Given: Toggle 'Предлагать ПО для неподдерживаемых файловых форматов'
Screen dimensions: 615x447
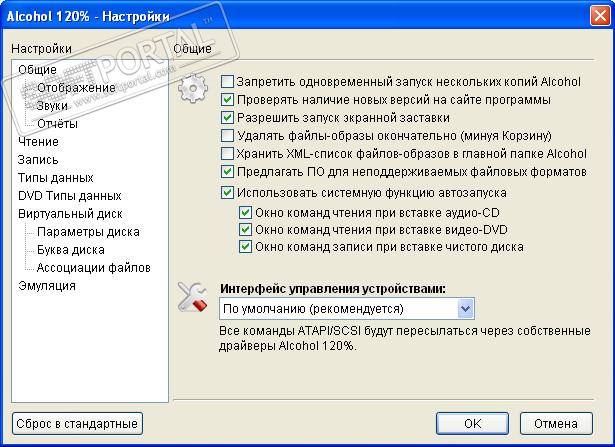Looking at the screenshot, I should coord(227,171).
